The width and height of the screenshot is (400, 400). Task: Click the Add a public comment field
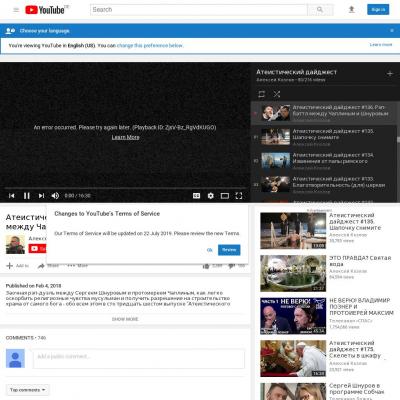138,358
